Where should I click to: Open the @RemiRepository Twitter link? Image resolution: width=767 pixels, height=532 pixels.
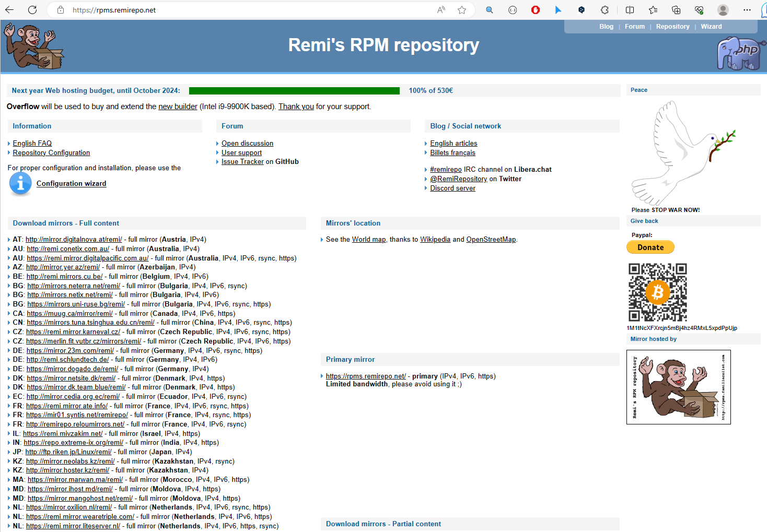point(458,179)
